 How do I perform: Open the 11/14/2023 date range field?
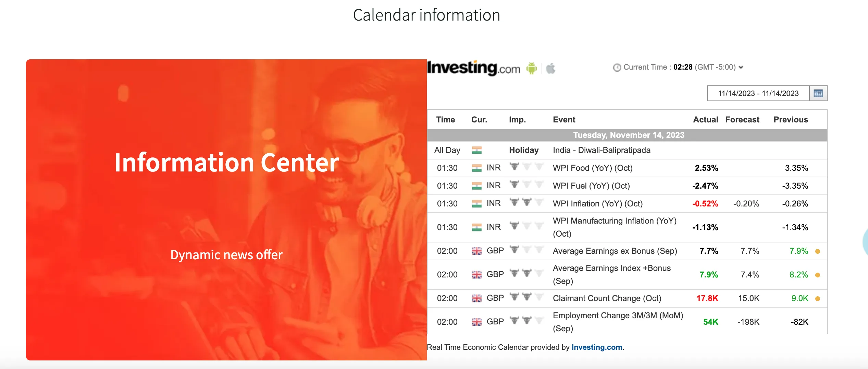click(758, 93)
